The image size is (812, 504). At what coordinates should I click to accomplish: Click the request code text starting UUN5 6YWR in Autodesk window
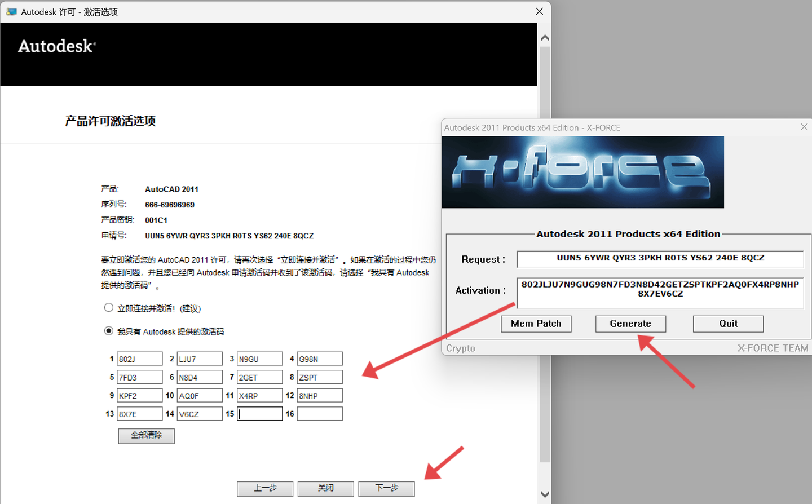pos(230,236)
